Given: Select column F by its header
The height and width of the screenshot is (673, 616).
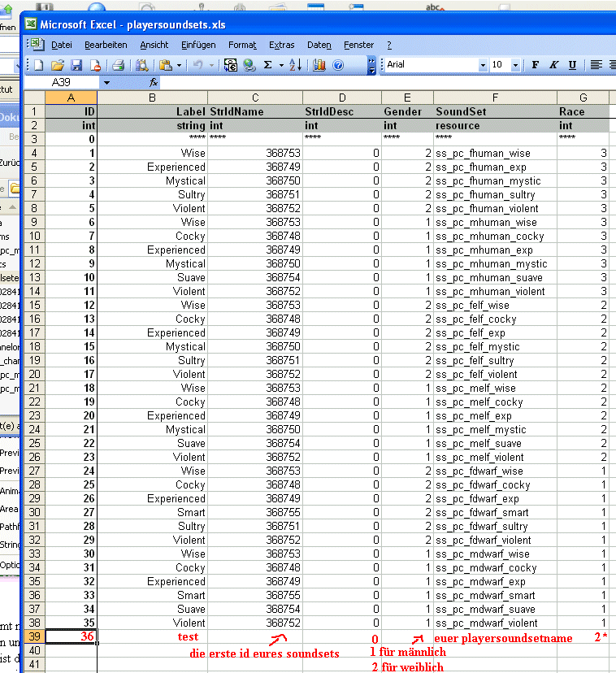Looking at the screenshot, I should [494, 98].
